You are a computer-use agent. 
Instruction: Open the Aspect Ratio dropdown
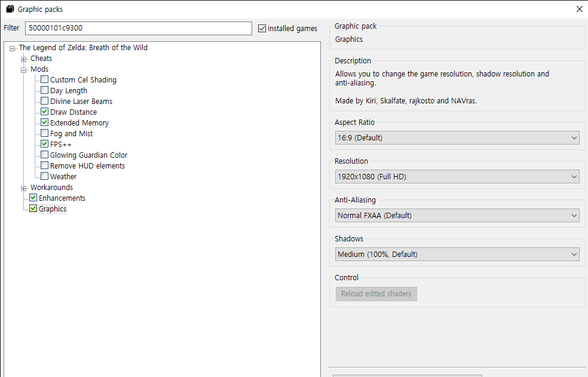pyautogui.click(x=457, y=137)
